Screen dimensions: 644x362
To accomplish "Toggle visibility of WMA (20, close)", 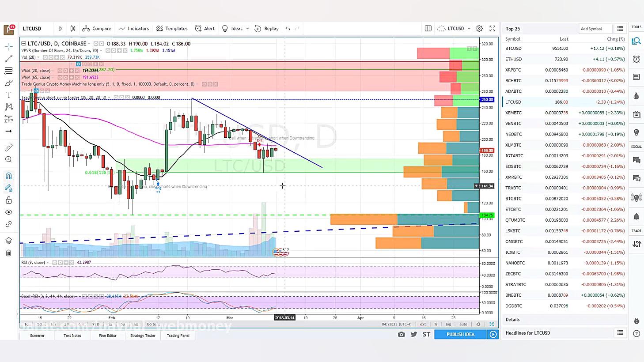I will [59, 71].
